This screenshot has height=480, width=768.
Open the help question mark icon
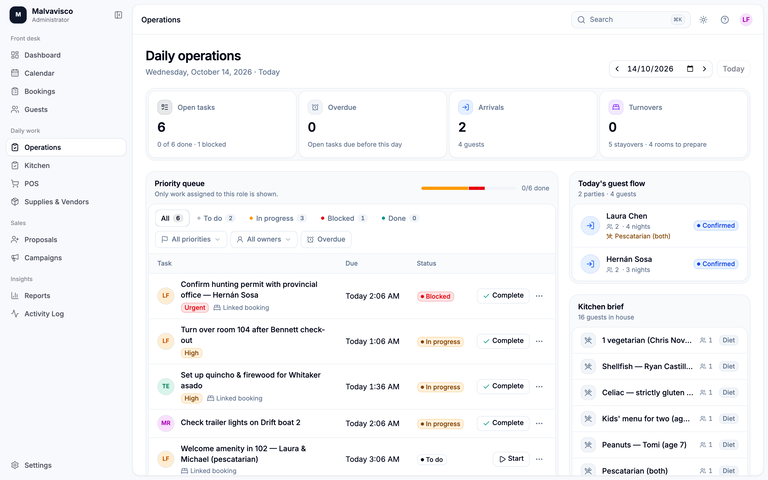point(724,20)
